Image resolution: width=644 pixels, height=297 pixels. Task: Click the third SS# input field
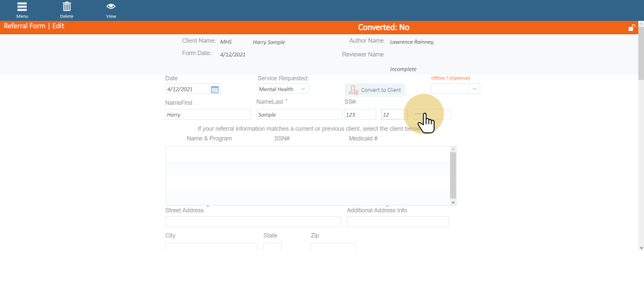[433, 115]
